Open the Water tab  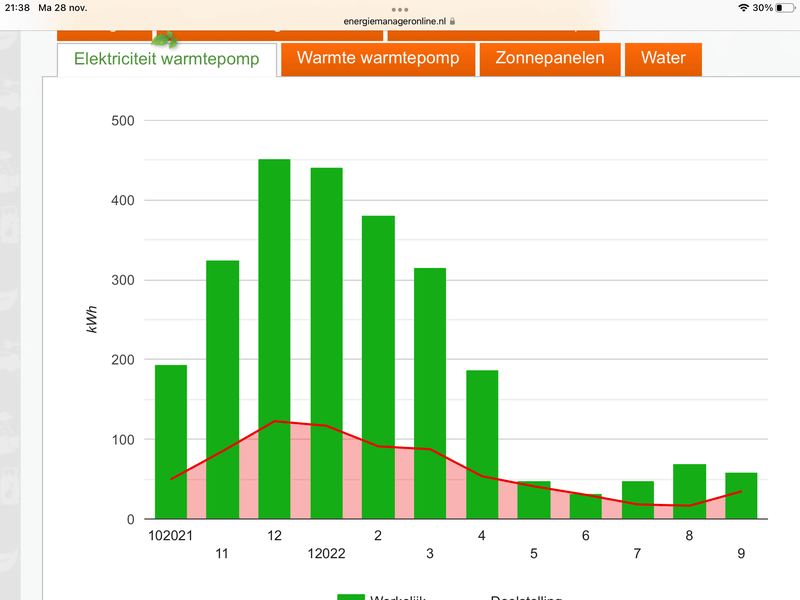(663, 59)
